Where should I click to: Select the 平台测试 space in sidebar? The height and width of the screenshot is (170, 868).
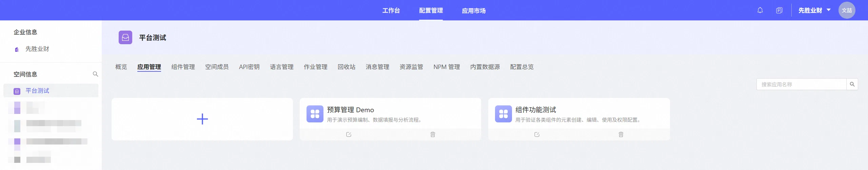coord(51,91)
